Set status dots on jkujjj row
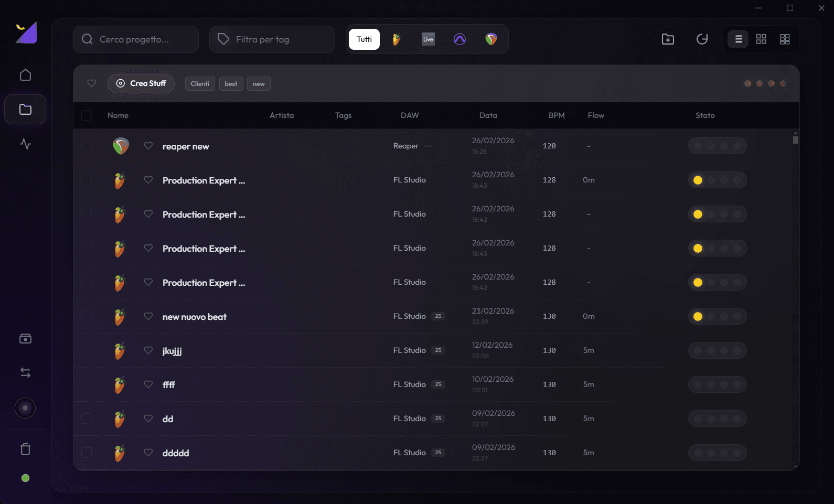834x504 pixels. tap(717, 350)
